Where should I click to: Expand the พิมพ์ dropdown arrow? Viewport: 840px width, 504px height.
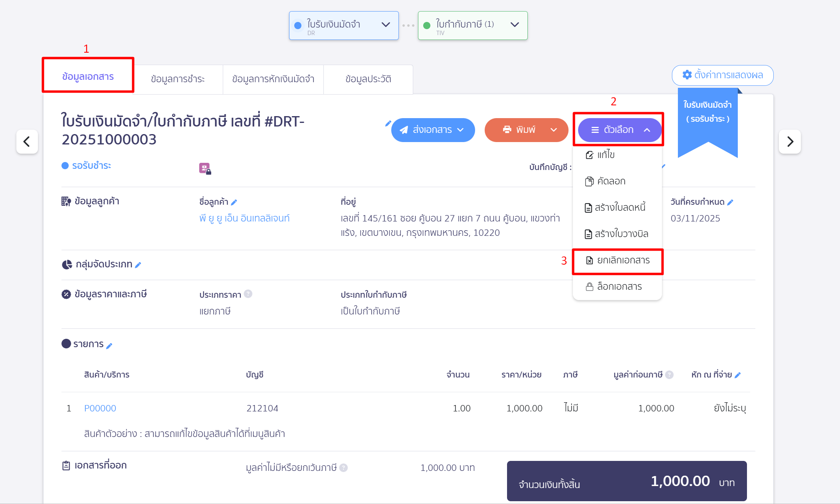coord(554,130)
